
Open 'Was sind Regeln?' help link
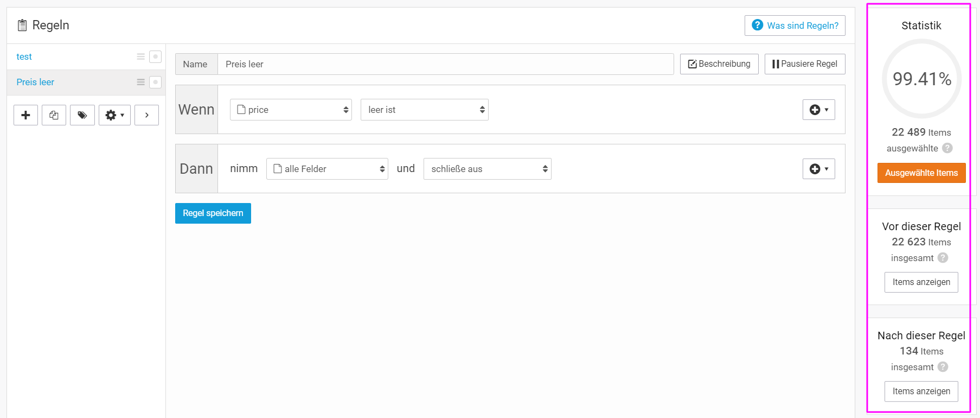pos(795,26)
